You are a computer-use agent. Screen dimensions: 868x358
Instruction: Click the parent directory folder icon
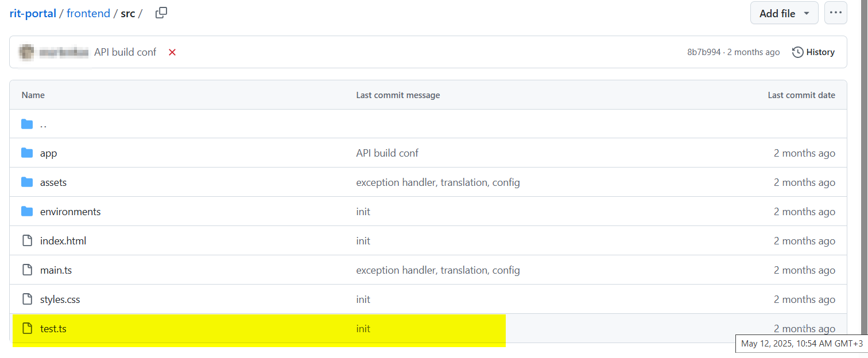click(27, 124)
